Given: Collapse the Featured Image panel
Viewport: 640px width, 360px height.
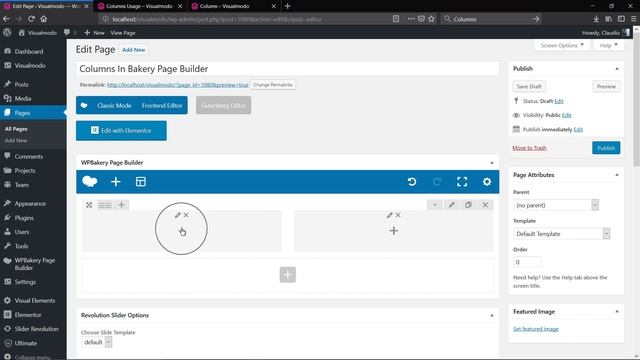Looking at the screenshot, I should 617,312.
